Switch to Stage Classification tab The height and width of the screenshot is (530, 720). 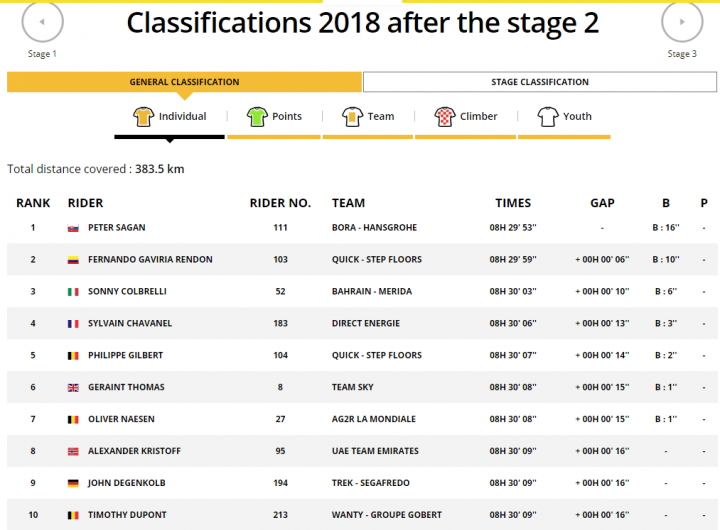540,82
